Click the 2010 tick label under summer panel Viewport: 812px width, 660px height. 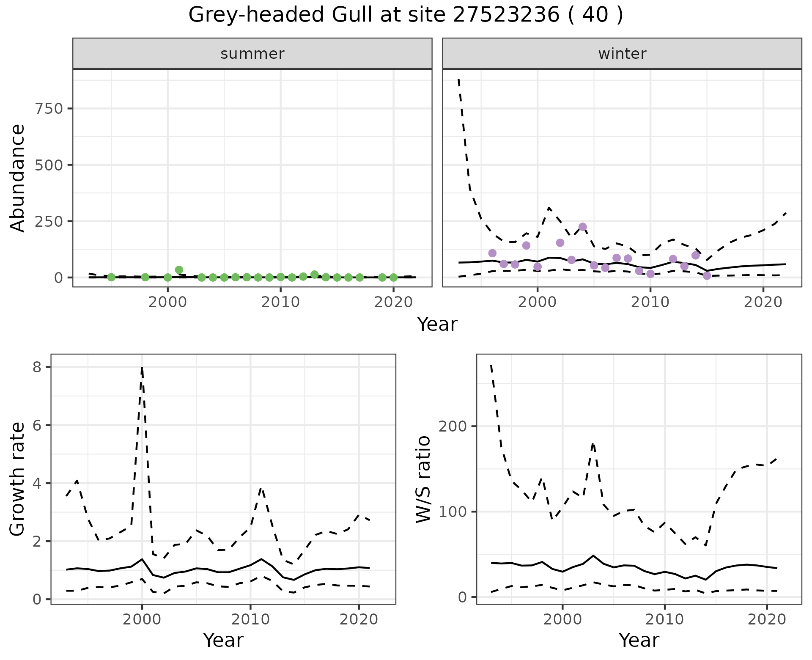tap(280, 302)
